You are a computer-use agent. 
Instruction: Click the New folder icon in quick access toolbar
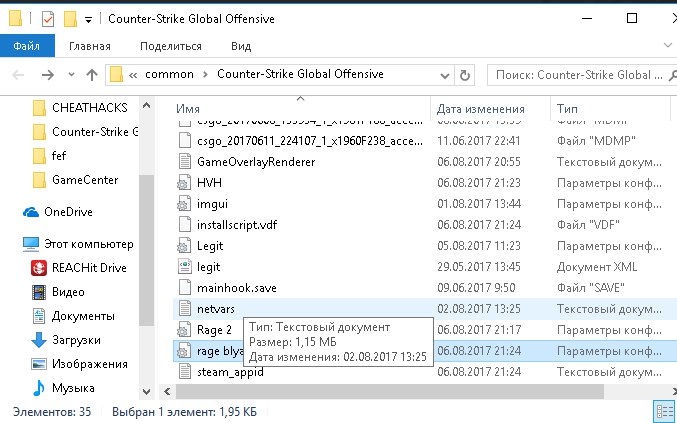coord(70,19)
